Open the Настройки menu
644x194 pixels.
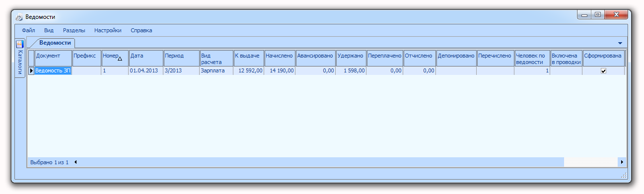coord(108,30)
